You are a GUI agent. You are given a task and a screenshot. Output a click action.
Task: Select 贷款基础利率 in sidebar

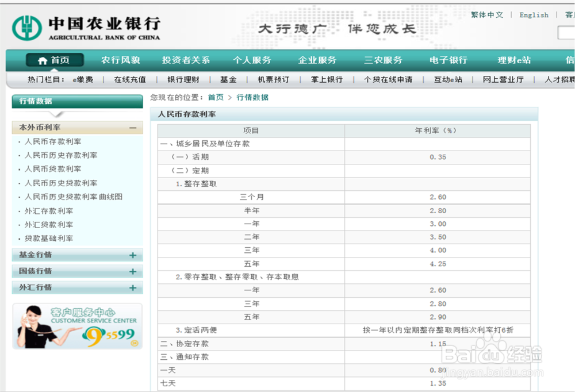[x=49, y=239]
